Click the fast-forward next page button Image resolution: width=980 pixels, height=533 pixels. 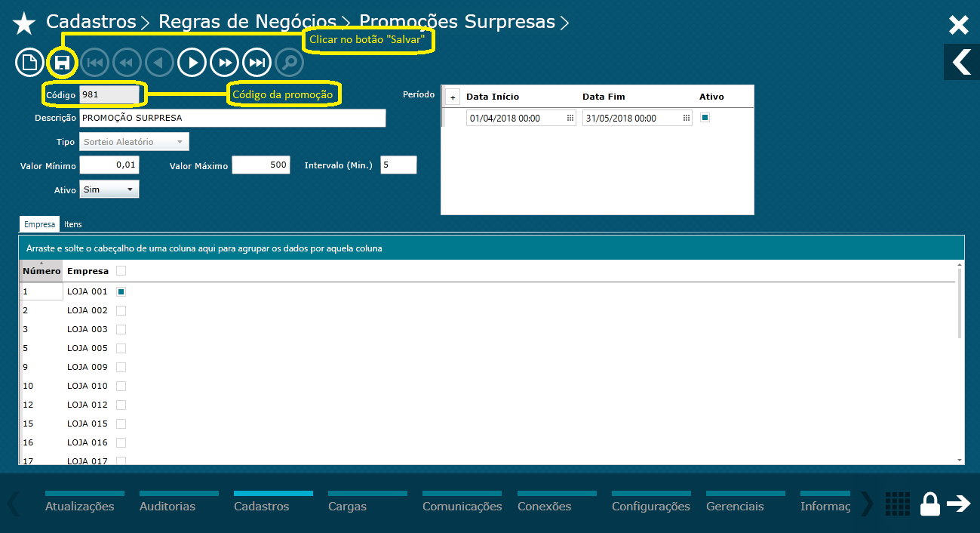[225, 62]
